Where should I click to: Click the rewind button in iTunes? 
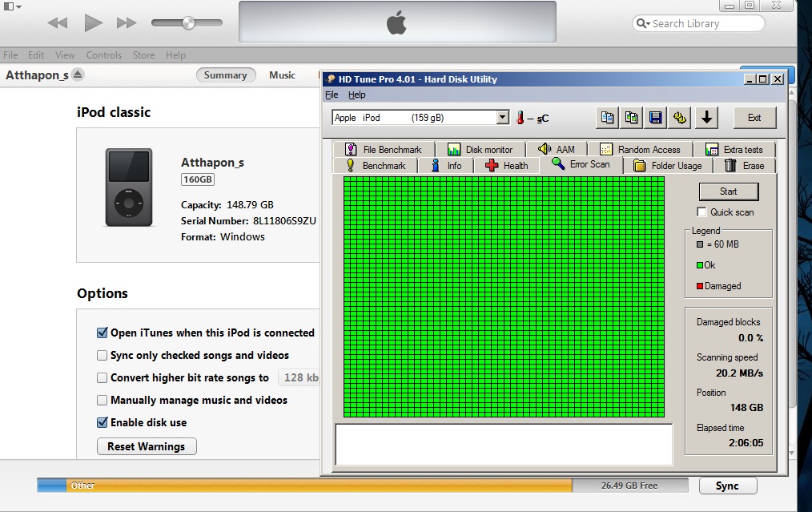pyautogui.click(x=57, y=23)
